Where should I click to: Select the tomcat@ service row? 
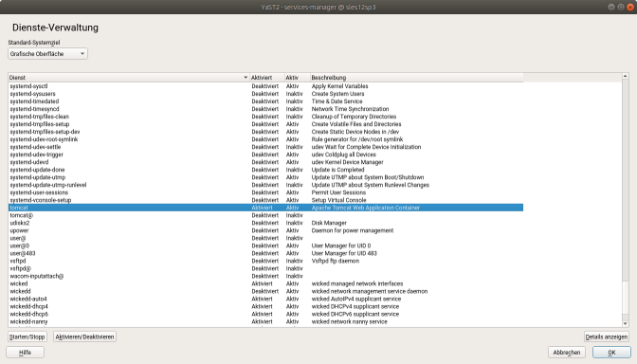pyautogui.click(x=265, y=215)
